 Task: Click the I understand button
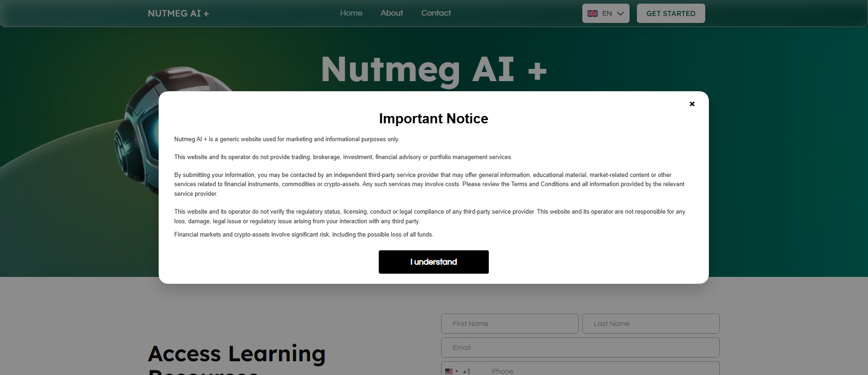pos(433,262)
